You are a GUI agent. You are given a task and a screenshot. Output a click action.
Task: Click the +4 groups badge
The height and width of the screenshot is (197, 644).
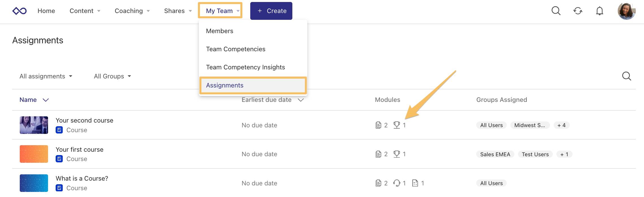562,125
